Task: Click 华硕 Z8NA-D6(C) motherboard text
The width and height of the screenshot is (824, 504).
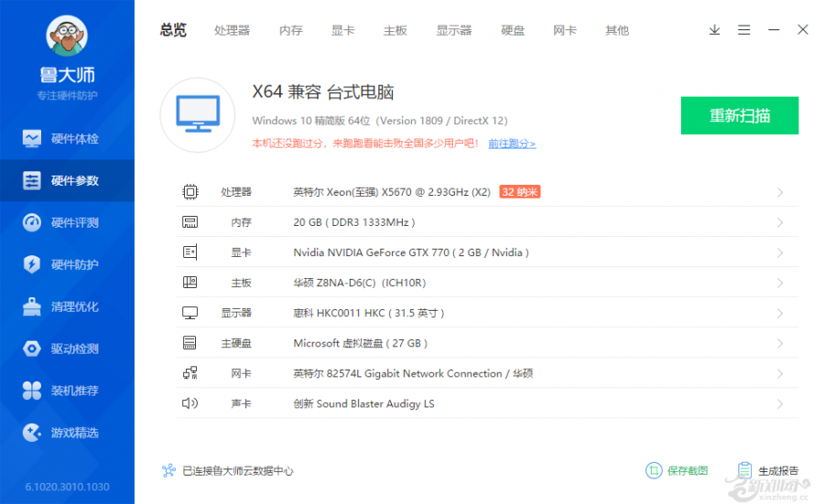Action: pyautogui.click(x=360, y=283)
